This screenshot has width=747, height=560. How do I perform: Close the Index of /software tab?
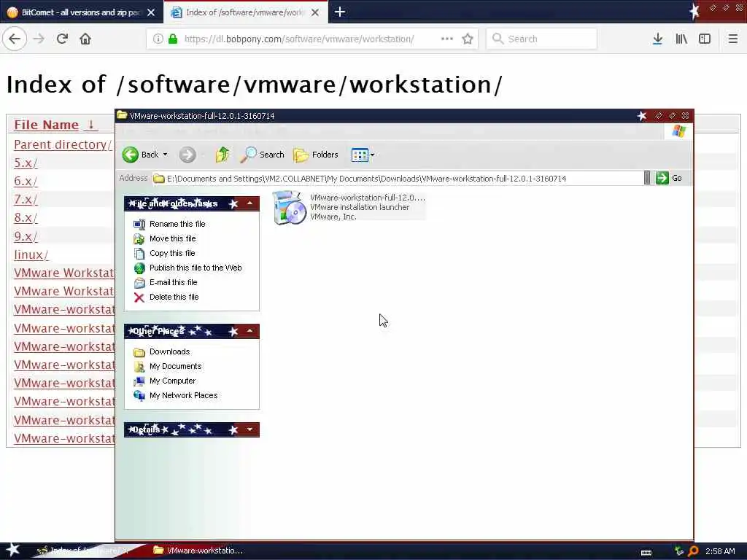pyautogui.click(x=315, y=12)
